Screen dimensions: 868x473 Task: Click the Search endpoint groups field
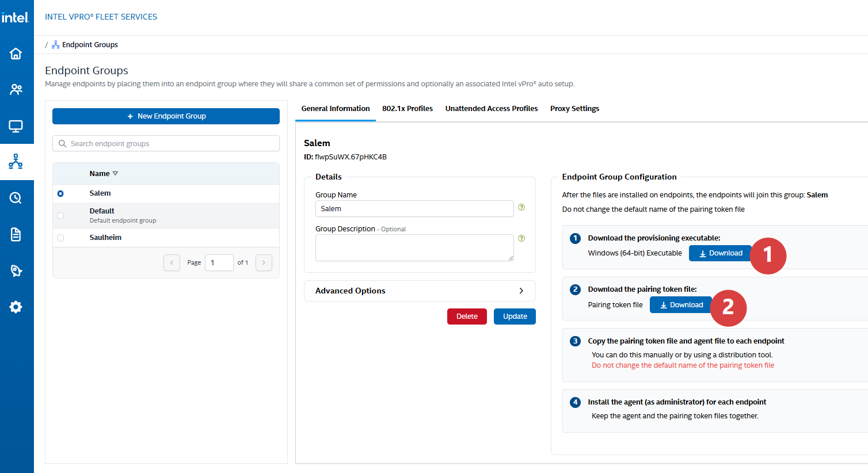pyautogui.click(x=166, y=143)
